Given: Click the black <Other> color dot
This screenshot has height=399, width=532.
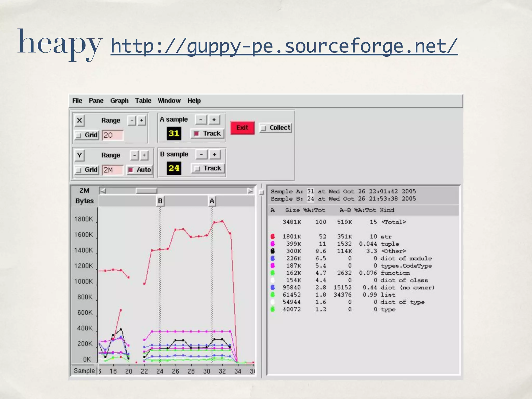Looking at the screenshot, I should 272,251.
